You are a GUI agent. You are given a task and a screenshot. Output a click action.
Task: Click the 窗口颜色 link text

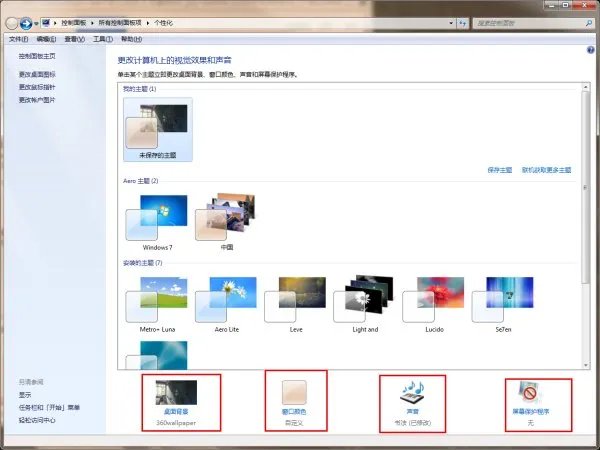[x=294, y=412]
